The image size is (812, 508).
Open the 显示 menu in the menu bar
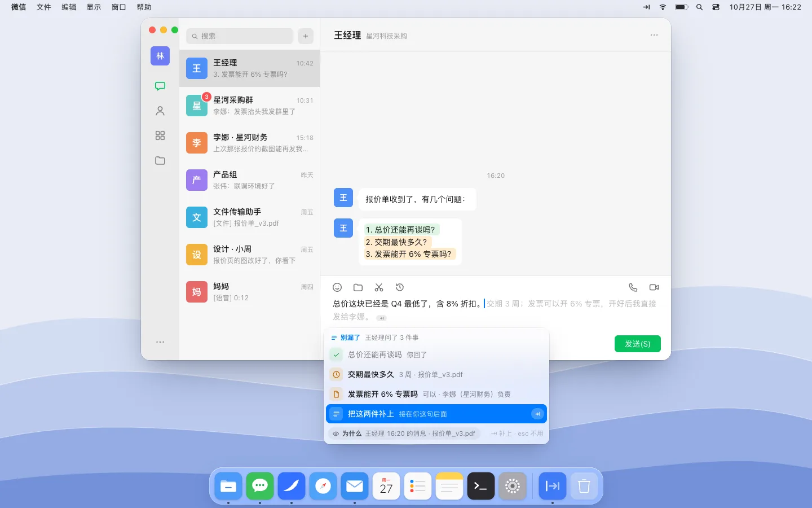tap(94, 7)
